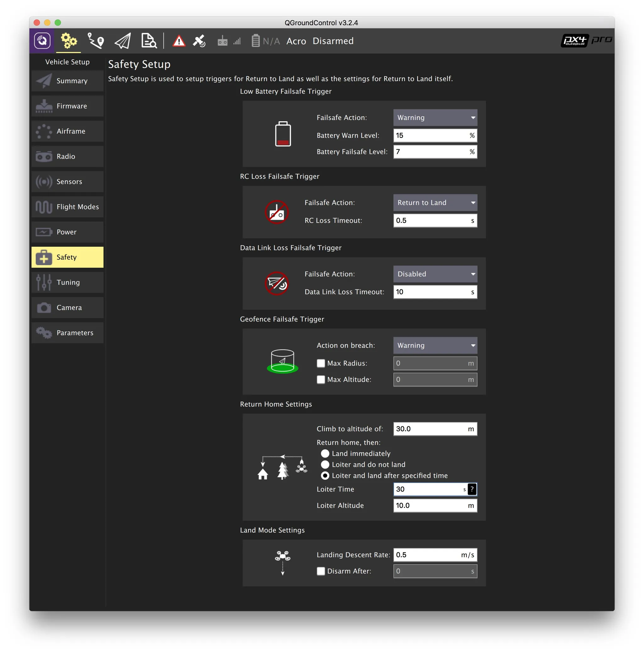Click the battery status indicator icon
644x653 pixels.
point(256,41)
